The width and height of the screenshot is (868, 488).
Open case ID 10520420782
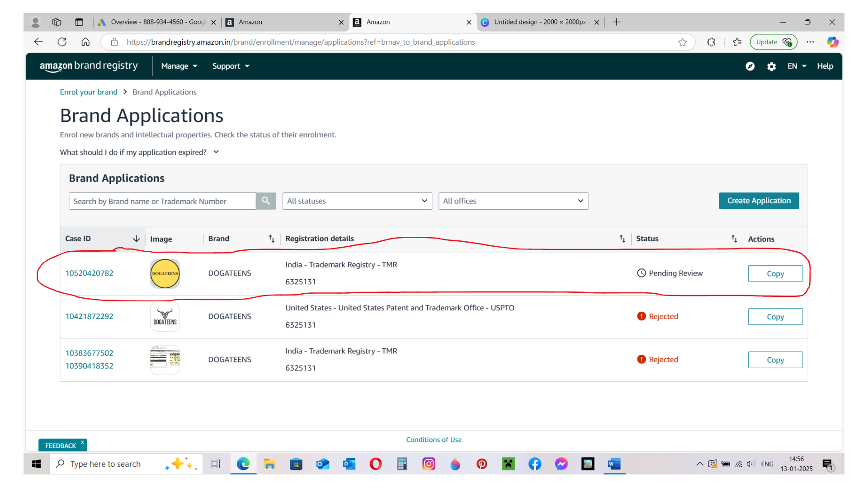coord(89,273)
